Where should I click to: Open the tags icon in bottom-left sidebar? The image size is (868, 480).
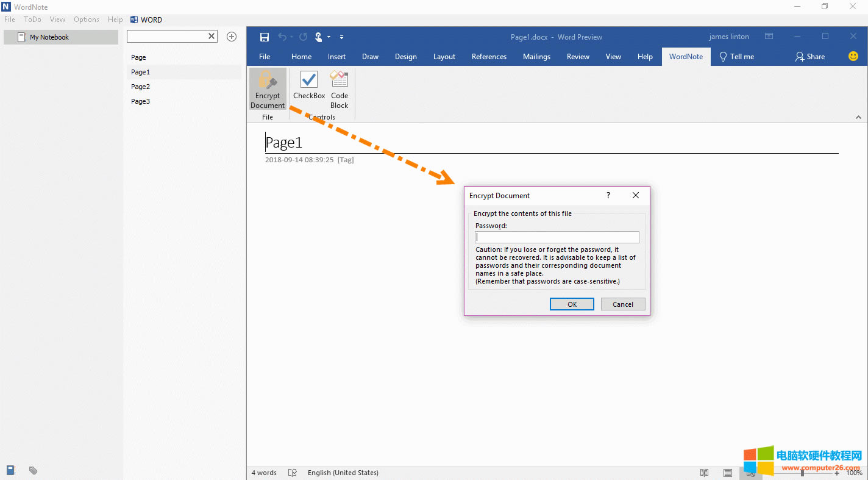(34, 470)
